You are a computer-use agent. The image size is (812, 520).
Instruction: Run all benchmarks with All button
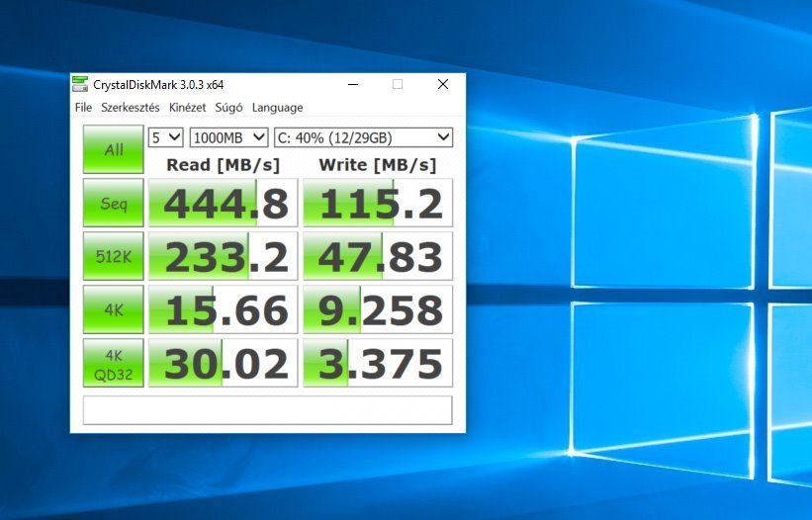[114, 149]
